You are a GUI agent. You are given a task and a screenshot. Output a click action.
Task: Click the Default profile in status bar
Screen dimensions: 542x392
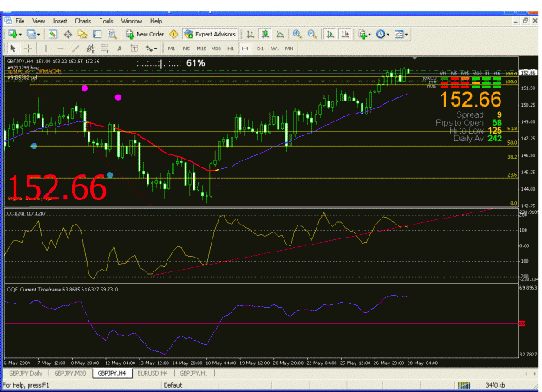pyautogui.click(x=173, y=385)
